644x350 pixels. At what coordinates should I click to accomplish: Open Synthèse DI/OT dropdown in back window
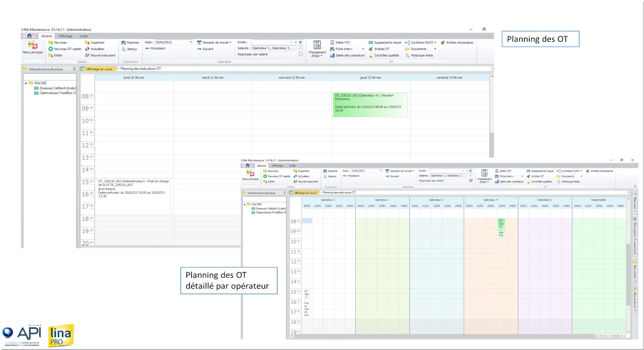coord(435,42)
